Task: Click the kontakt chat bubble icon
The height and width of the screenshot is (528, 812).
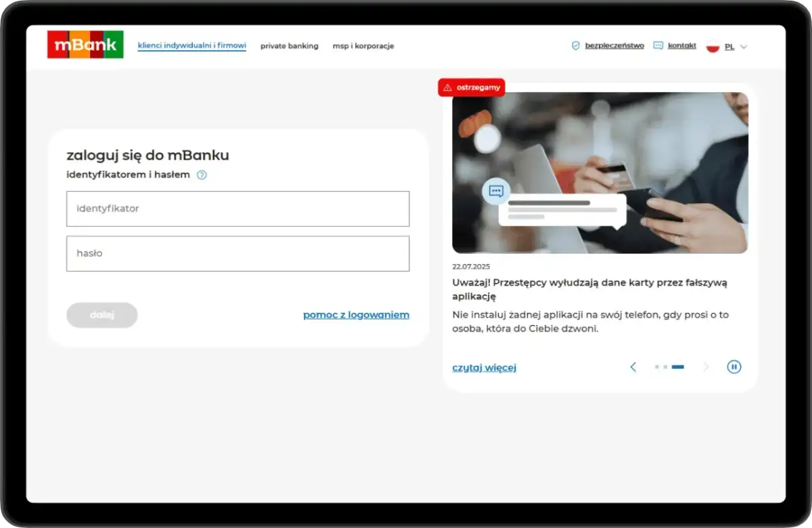Action: coord(657,45)
